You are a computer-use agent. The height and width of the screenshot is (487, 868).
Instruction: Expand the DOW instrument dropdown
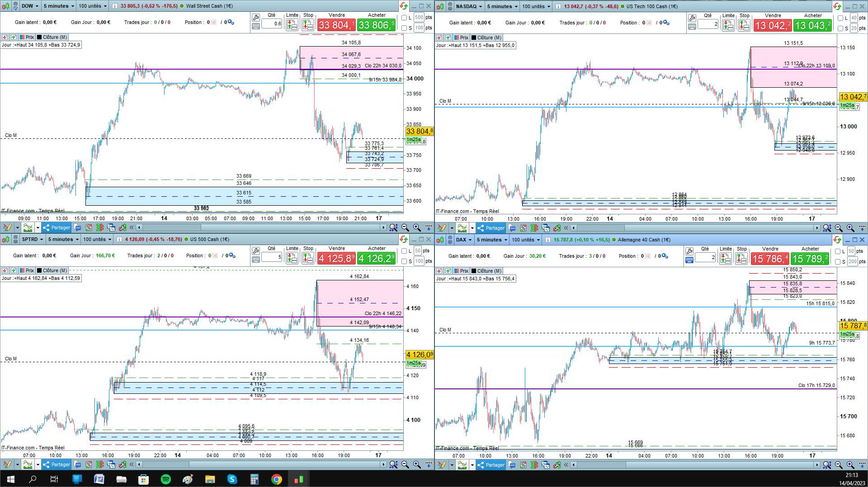[29, 6]
